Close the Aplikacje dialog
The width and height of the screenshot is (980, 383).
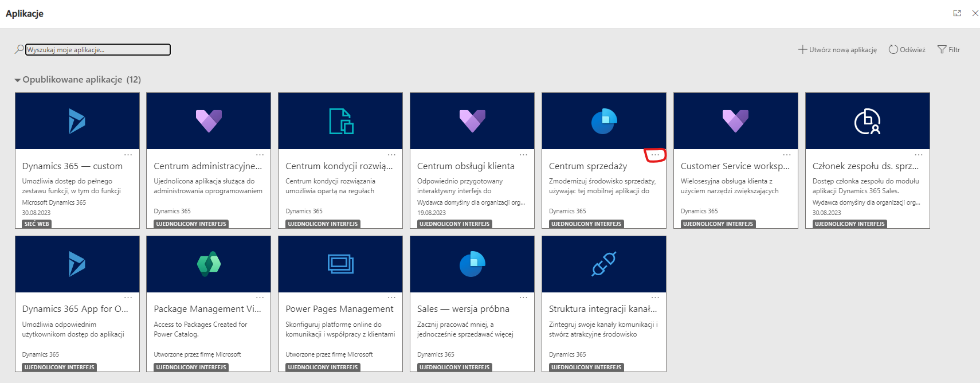pos(975,13)
